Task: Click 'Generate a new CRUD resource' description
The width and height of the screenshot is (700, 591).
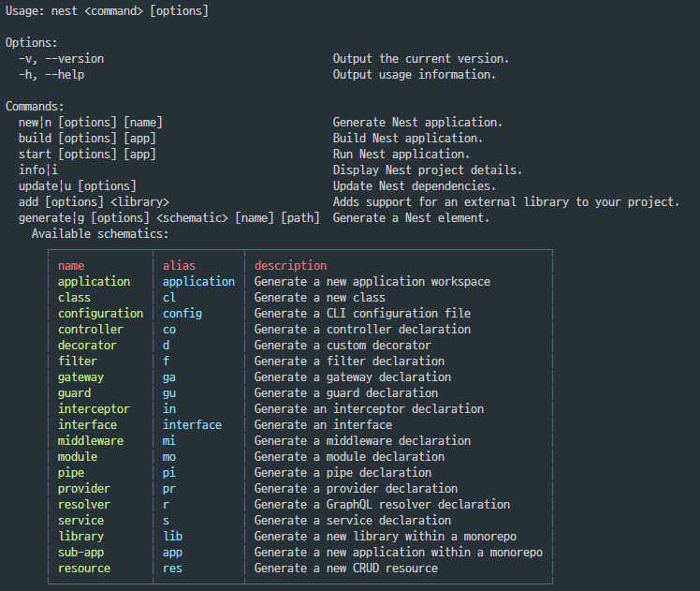Action: coord(346,569)
